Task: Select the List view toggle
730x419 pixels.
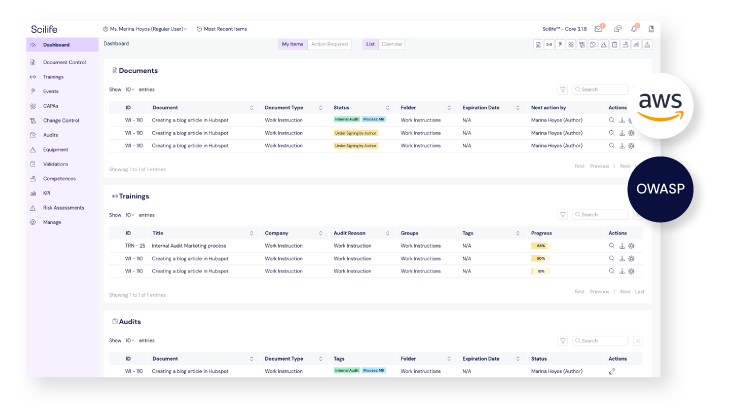Action: coord(370,44)
